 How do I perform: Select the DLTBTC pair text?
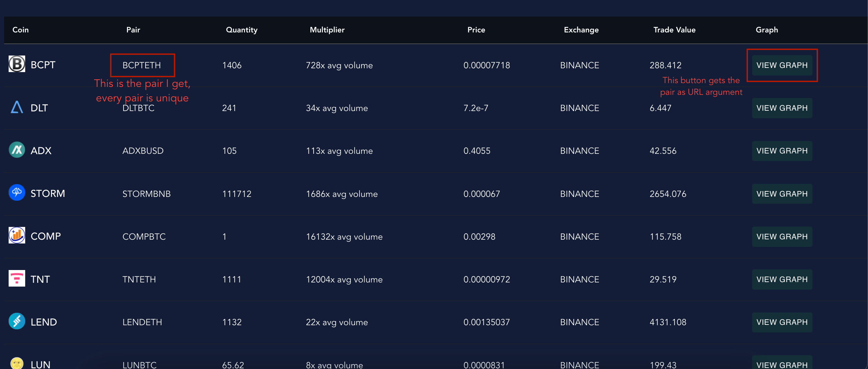(x=139, y=108)
